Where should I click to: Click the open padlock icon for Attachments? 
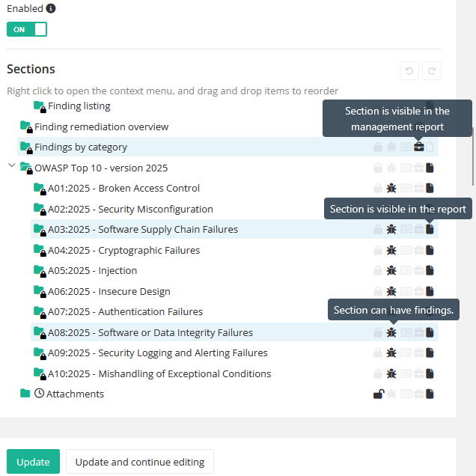point(378,394)
